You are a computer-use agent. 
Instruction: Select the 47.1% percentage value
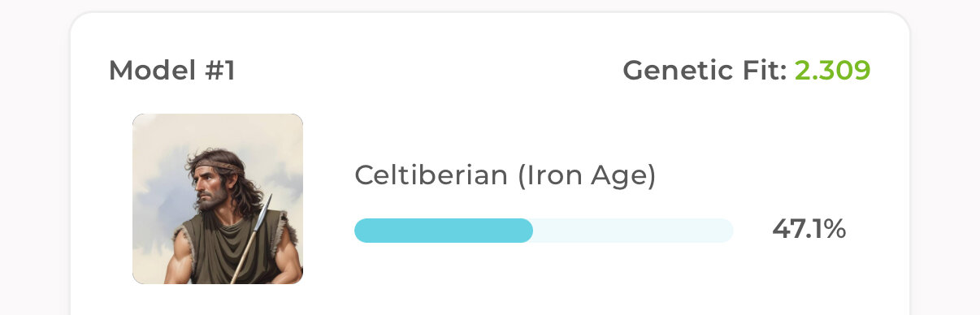click(x=809, y=230)
